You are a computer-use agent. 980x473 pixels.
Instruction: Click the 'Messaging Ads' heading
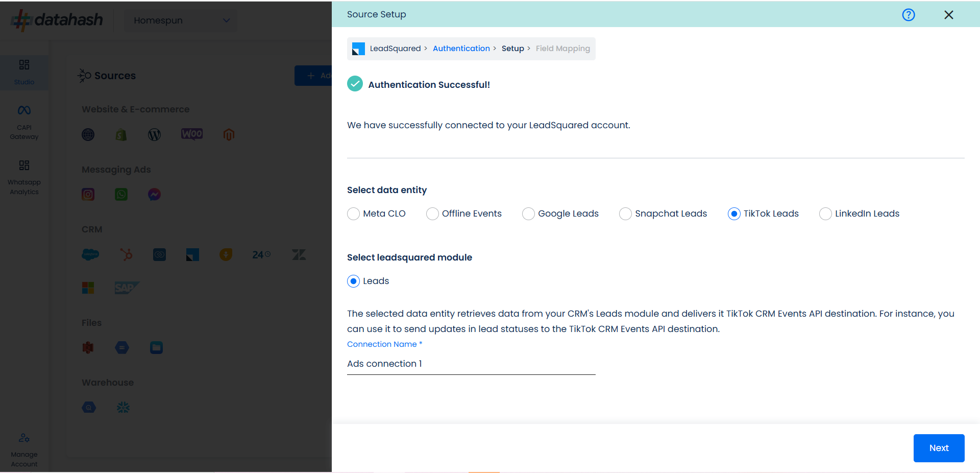click(116, 170)
